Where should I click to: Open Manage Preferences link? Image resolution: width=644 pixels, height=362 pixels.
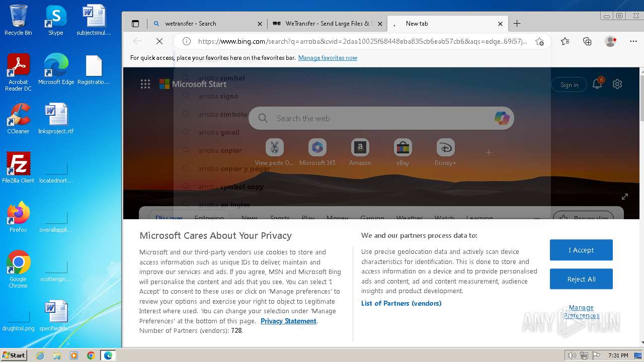click(581, 312)
